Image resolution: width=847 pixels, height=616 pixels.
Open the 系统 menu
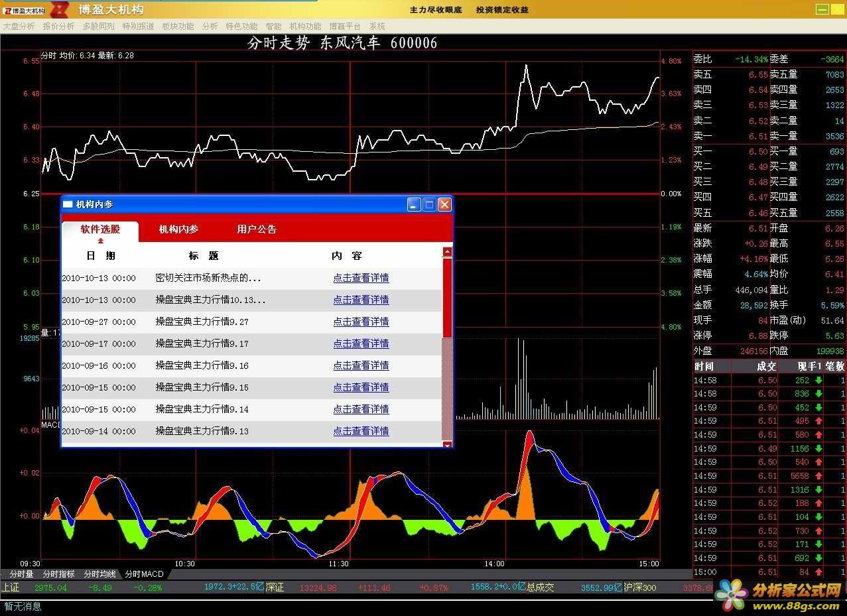(x=377, y=27)
